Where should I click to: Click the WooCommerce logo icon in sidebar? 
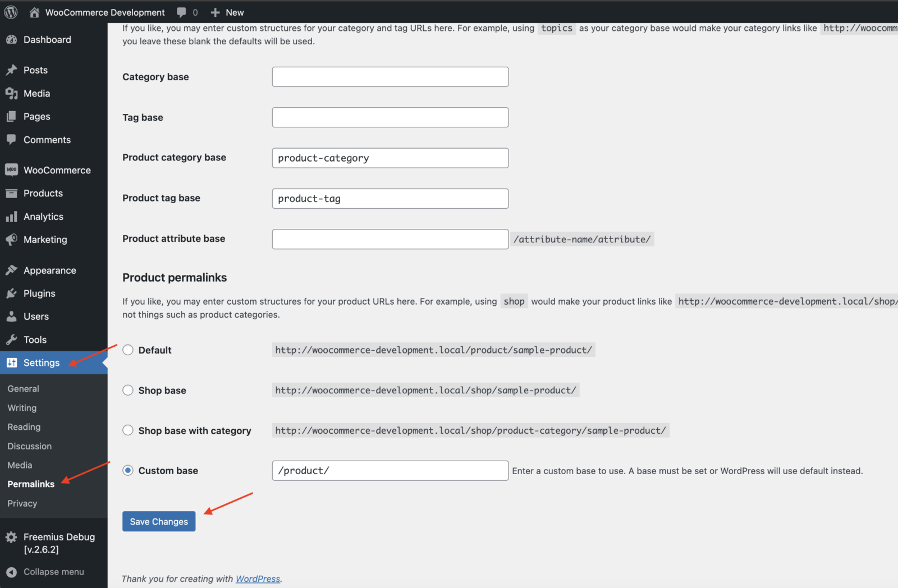pos(11,170)
